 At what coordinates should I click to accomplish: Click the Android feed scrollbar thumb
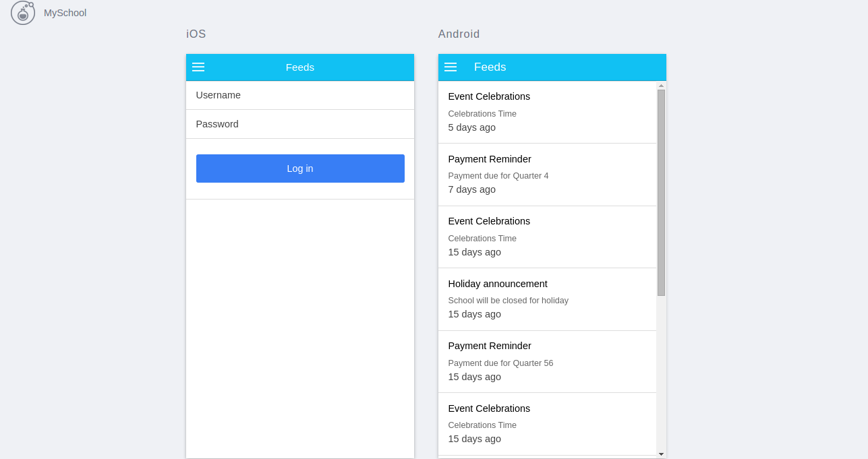[x=661, y=192]
